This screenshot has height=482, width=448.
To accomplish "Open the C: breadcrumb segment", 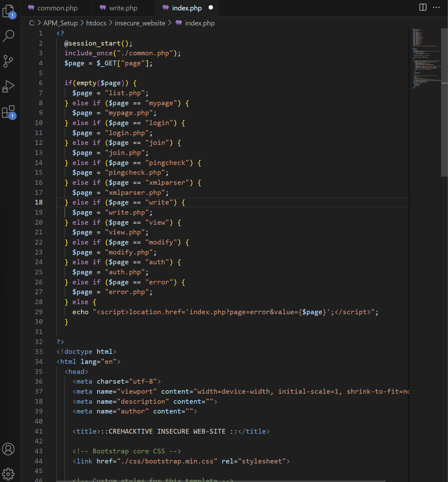I will coord(32,23).
